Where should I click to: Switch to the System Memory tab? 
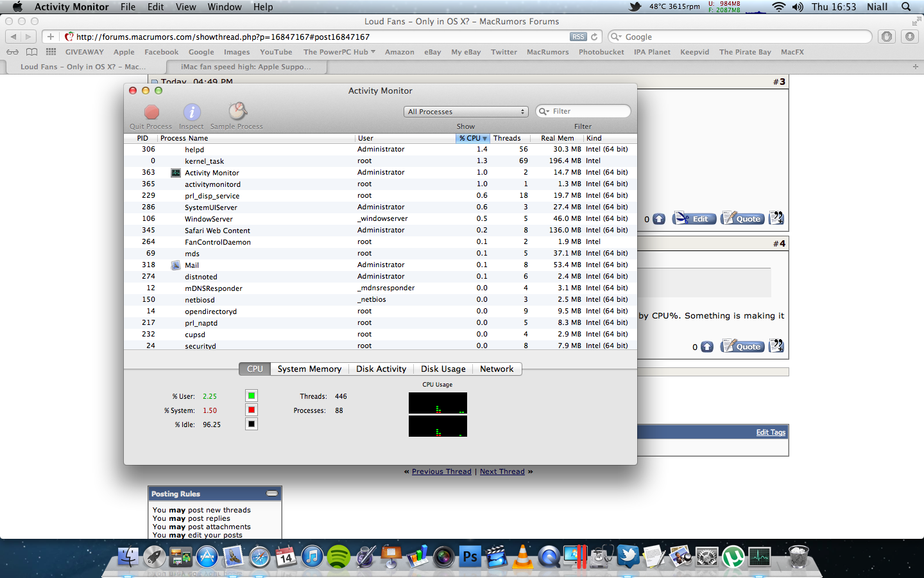[309, 369]
